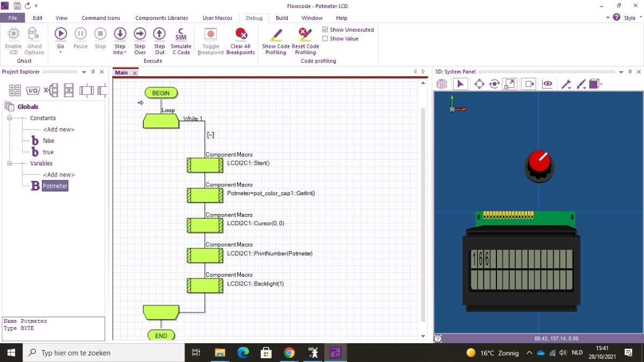Image resolution: width=644 pixels, height=362 pixels.
Task: Pin the Project Explorer panel
Action: tap(93, 72)
